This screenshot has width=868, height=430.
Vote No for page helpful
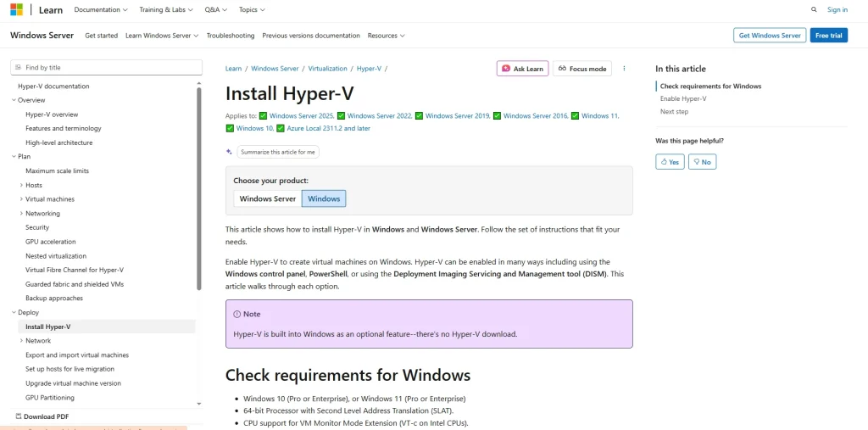point(702,162)
